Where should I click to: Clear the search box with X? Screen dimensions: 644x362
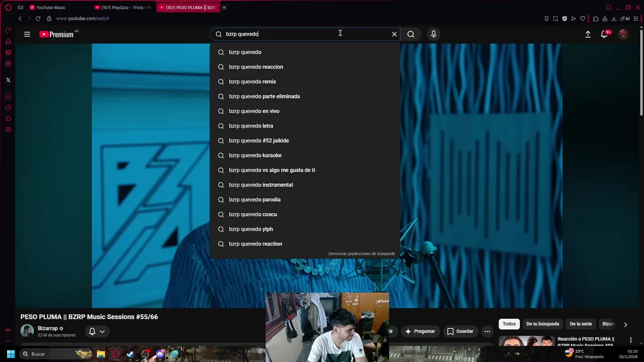click(394, 34)
